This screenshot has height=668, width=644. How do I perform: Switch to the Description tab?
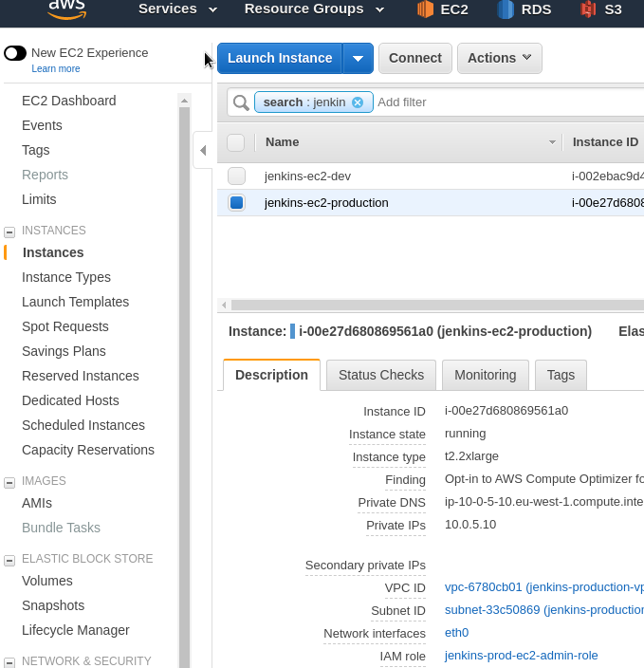272,375
